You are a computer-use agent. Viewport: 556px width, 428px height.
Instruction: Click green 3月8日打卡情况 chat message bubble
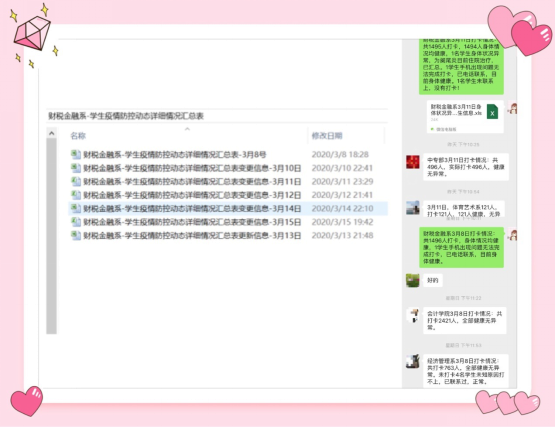click(461, 248)
